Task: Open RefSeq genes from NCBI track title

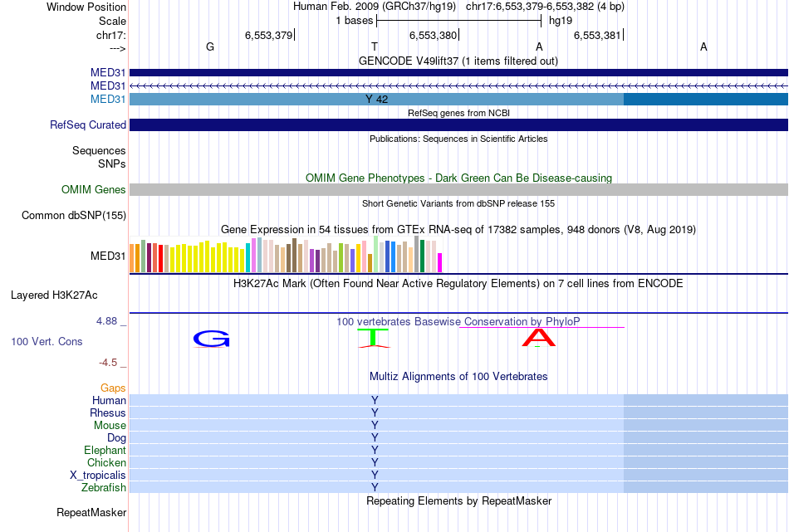Action: click(x=458, y=113)
